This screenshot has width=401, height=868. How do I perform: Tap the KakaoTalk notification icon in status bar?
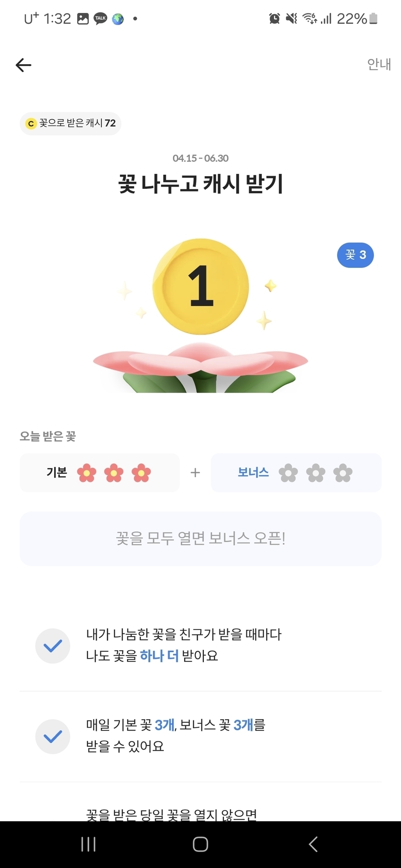[x=100, y=19]
